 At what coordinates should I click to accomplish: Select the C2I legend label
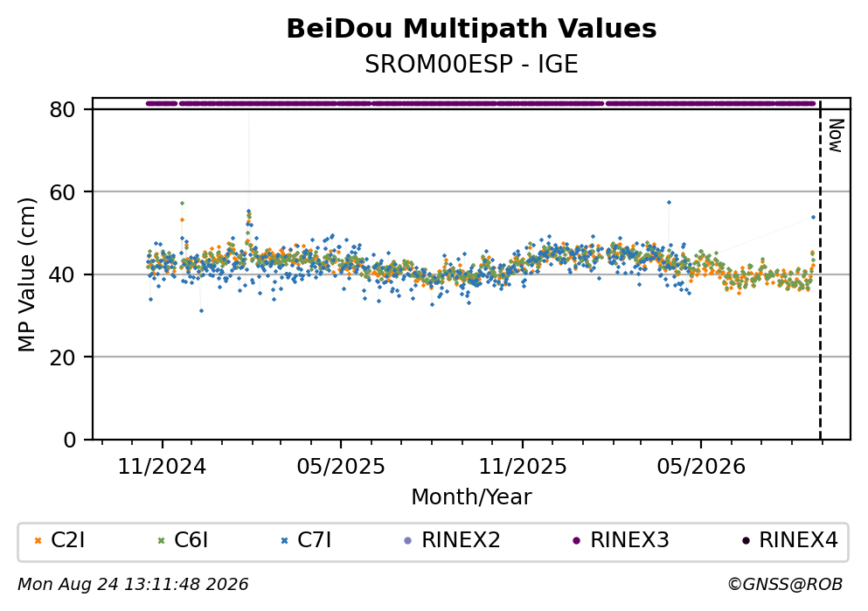(x=67, y=540)
